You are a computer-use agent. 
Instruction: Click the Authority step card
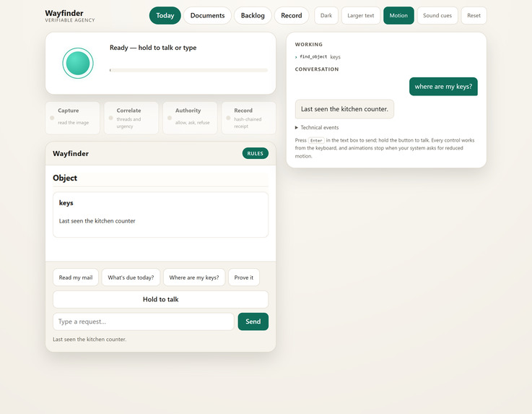(x=190, y=118)
